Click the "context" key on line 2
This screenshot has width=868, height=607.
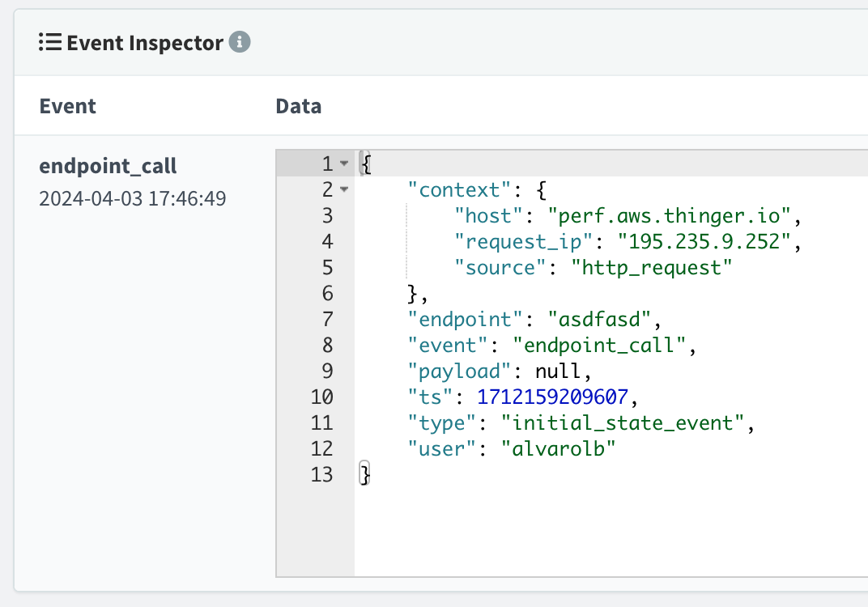point(458,190)
